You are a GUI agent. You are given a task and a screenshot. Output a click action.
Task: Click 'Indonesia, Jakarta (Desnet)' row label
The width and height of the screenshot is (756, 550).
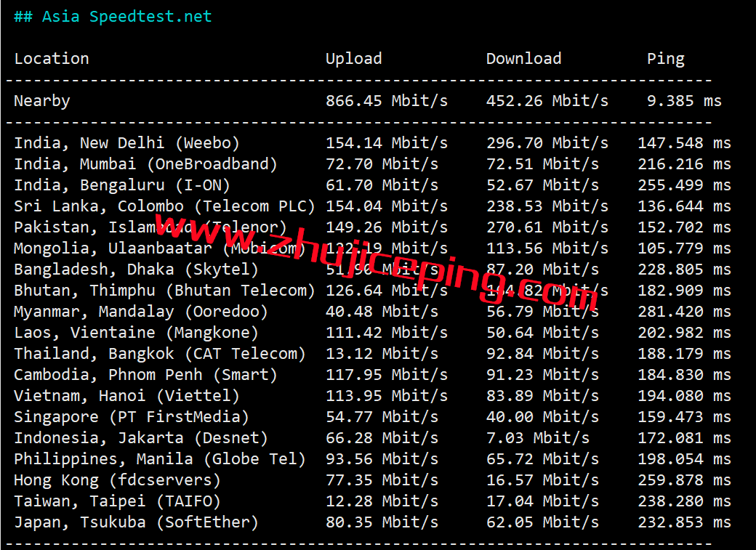[141, 439]
